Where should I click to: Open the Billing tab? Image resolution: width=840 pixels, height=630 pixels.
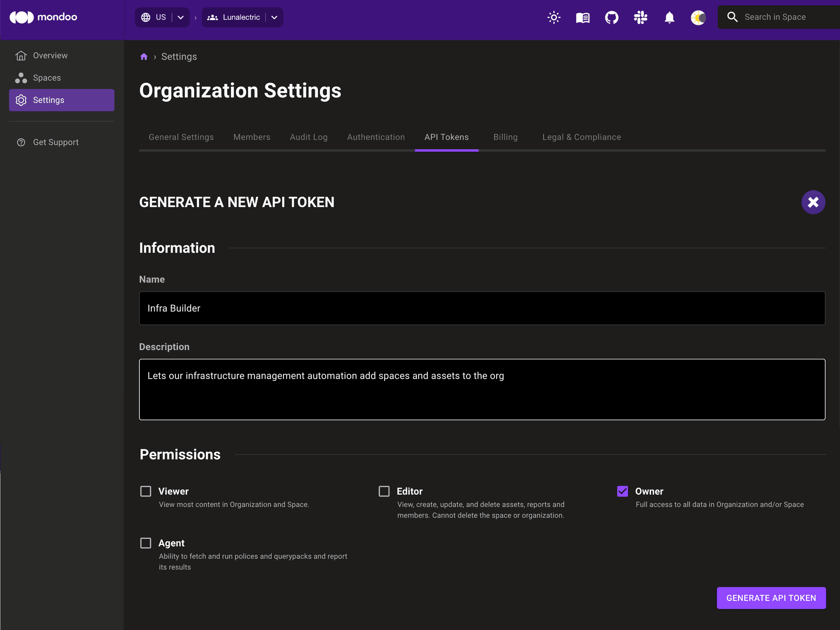pos(505,137)
